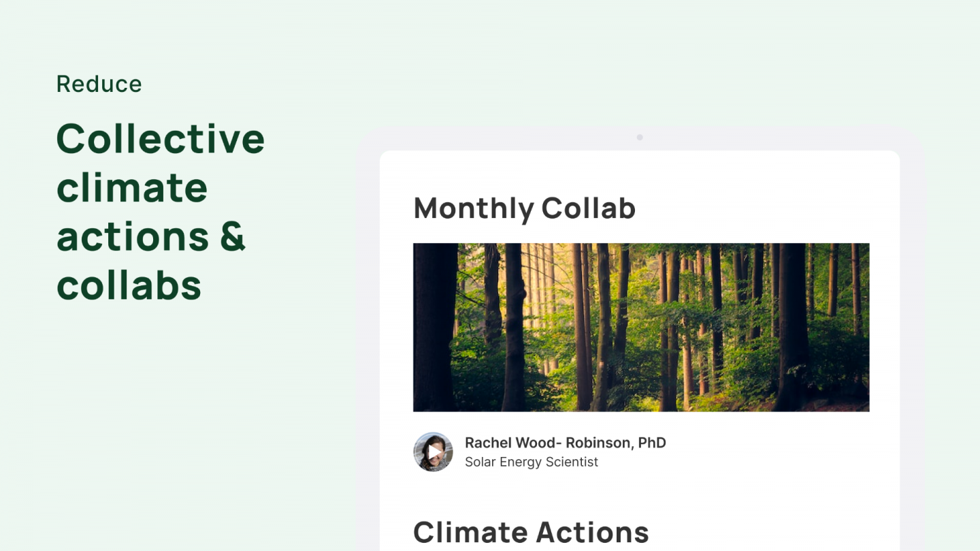Select the word collabs in the headline
The height and width of the screenshot is (551, 980).
click(129, 285)
